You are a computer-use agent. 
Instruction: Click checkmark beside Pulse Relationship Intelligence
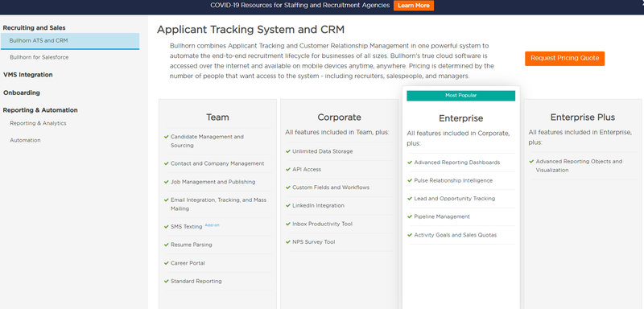click(410, 180)
